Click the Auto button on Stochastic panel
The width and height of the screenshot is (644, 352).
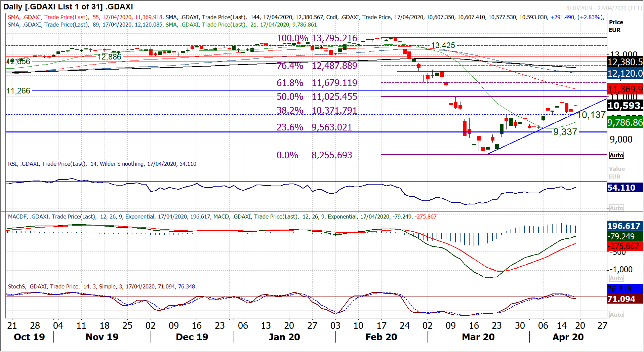click(616, 315)
